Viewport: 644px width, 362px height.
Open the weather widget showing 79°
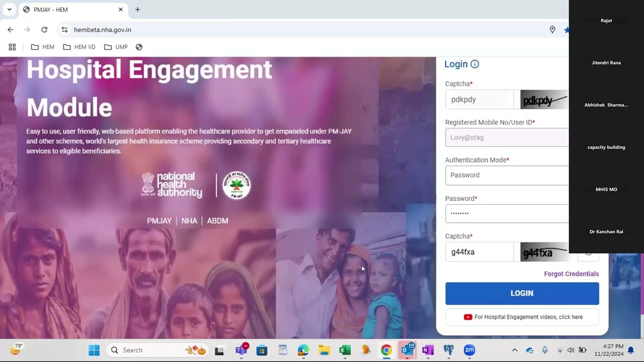[16, 350]
